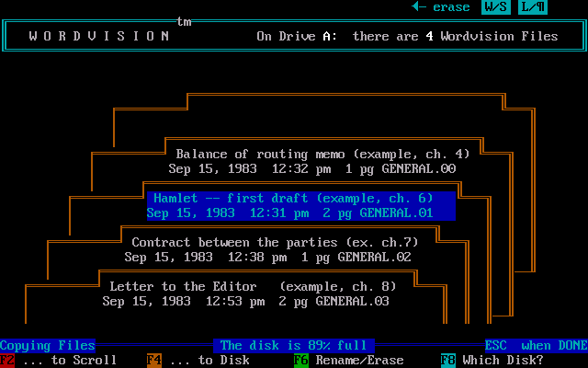The width and height of the screenshot is (588, 368).
Task: Click the GENERAL.01 file details line
Action: (x=290, y=213)
